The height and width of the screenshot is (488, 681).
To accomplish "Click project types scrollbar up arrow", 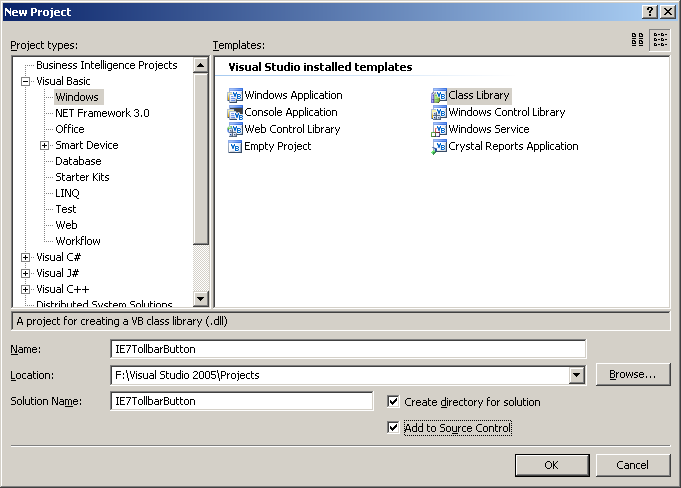I will pos(201,66).
